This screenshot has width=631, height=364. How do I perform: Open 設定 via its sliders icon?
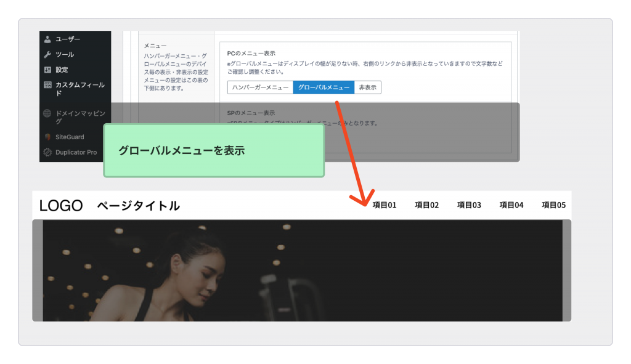point(47,70)
